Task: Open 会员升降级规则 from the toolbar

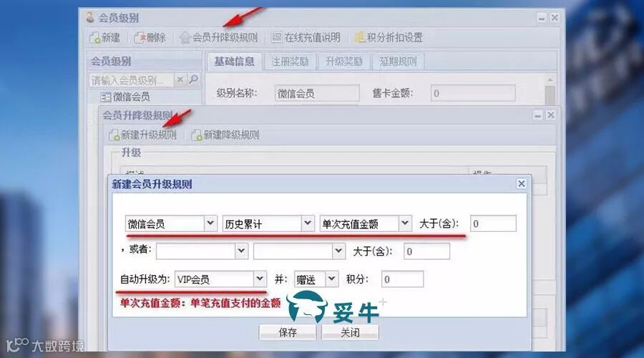Action: coord(219,38)
